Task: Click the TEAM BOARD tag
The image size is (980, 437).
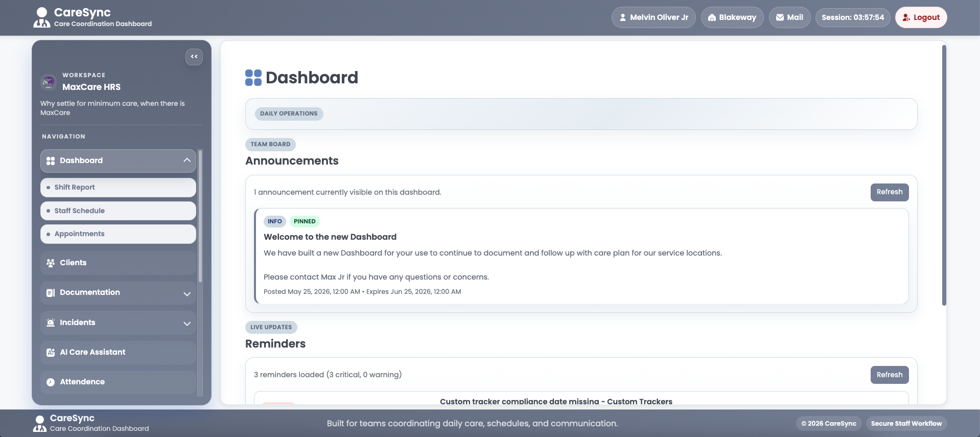Action: click(x=270, y=144)
